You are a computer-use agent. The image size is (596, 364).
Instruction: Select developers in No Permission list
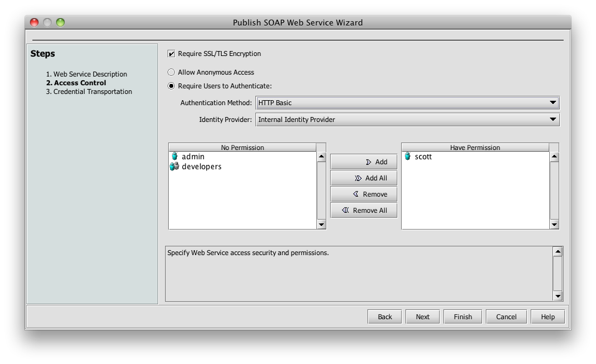[201, 167]
